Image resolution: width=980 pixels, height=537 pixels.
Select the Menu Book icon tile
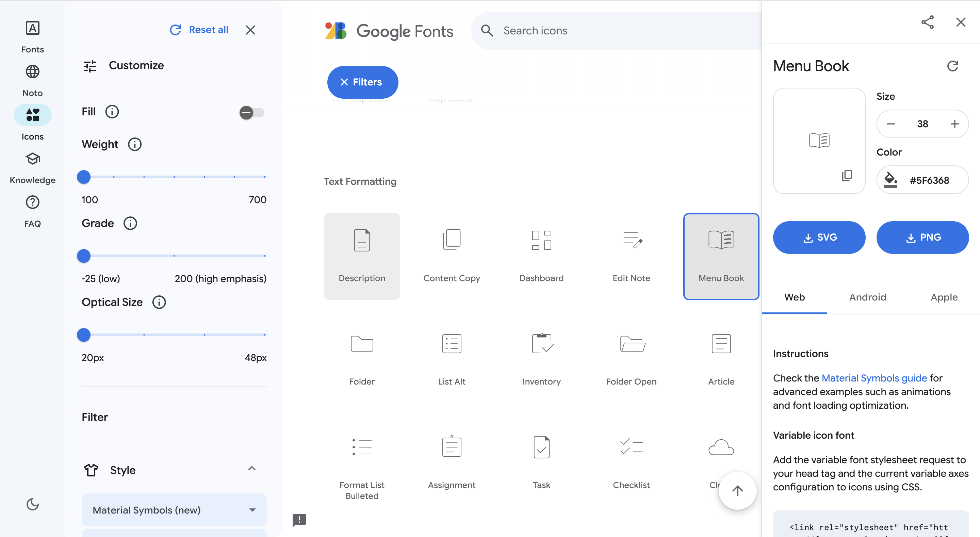(721, 257)
